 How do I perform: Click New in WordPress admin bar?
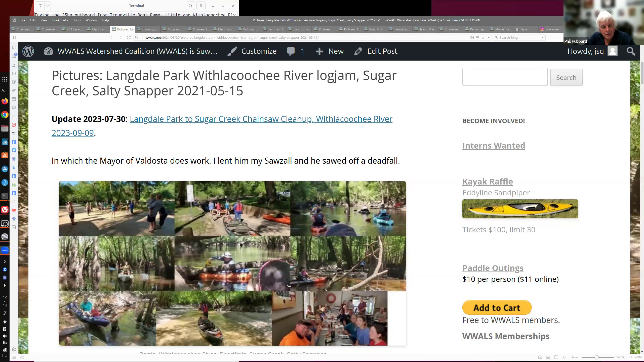pos(330,51)
